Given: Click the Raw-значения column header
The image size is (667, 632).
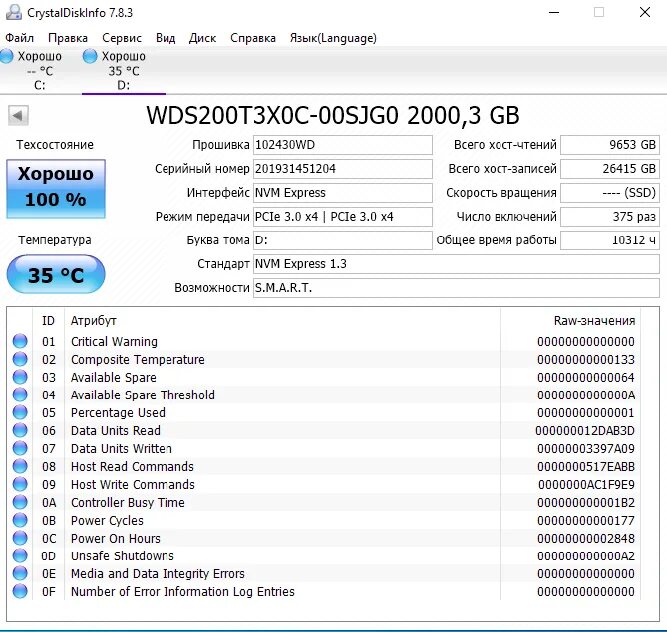Looking at the screenshot, I should [570, 321].
